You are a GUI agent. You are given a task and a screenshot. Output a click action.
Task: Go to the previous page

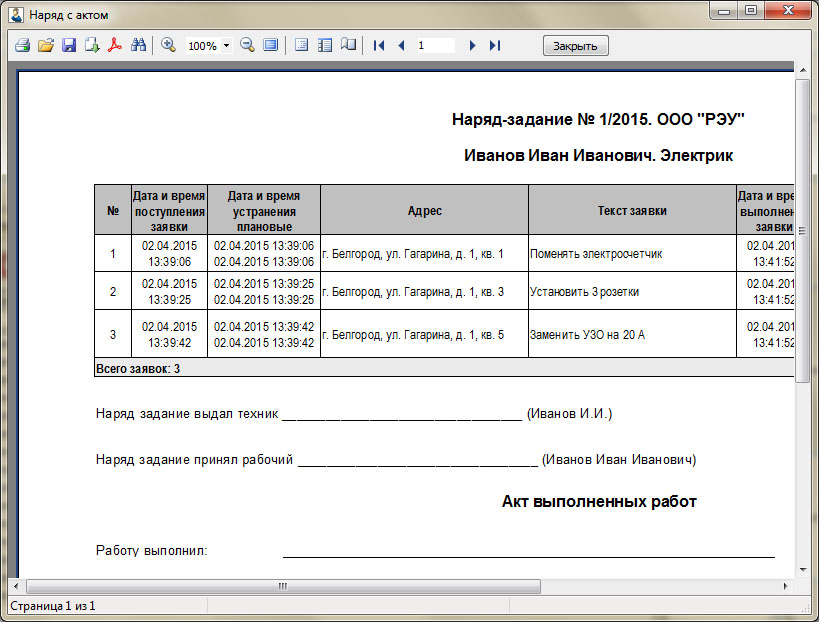[x=401, y=46]
